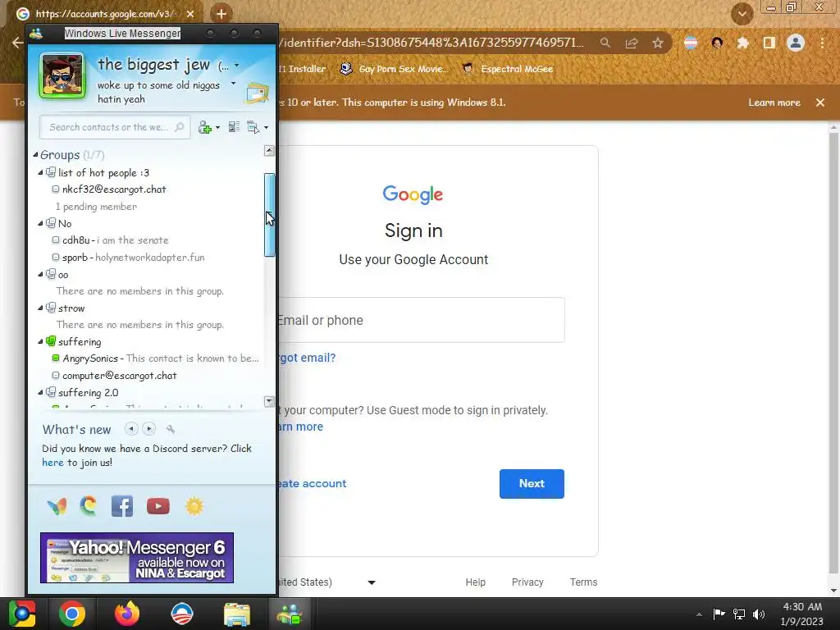Click Chrome side panel icon
This screenshot has height=630, width=840.
(x=769, y=43)
